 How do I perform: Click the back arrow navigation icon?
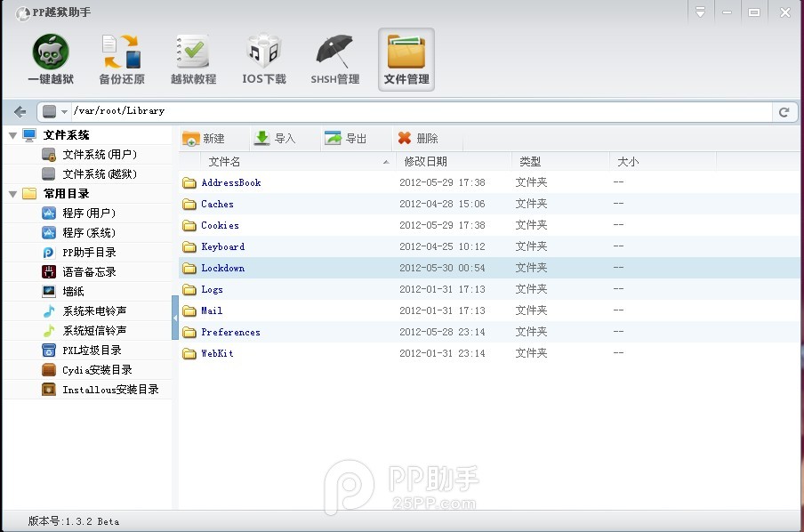point(20,112)
